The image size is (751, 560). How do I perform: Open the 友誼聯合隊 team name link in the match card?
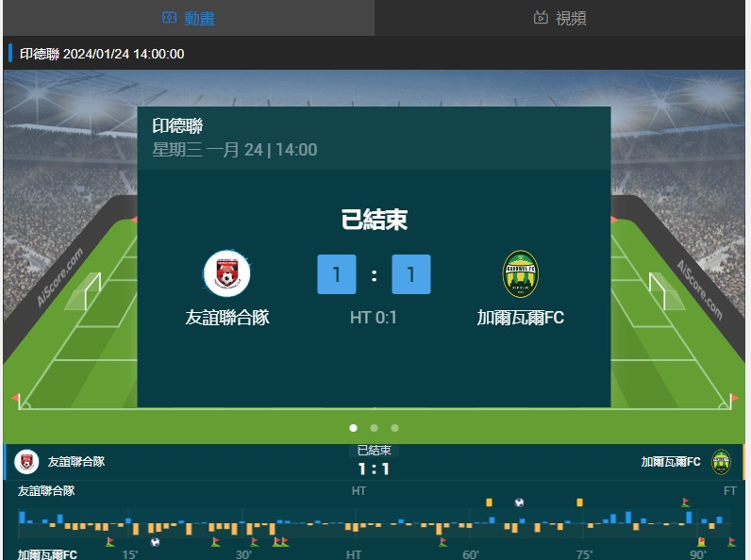click(x=227, y=318)
